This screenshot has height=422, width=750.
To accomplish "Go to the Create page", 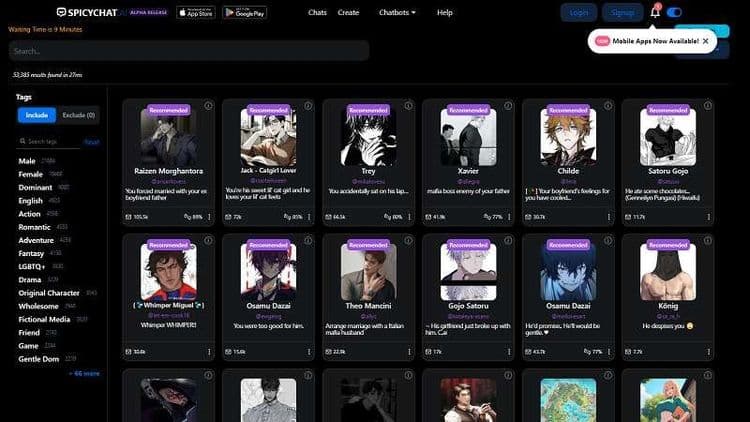I will coord(348,12).
